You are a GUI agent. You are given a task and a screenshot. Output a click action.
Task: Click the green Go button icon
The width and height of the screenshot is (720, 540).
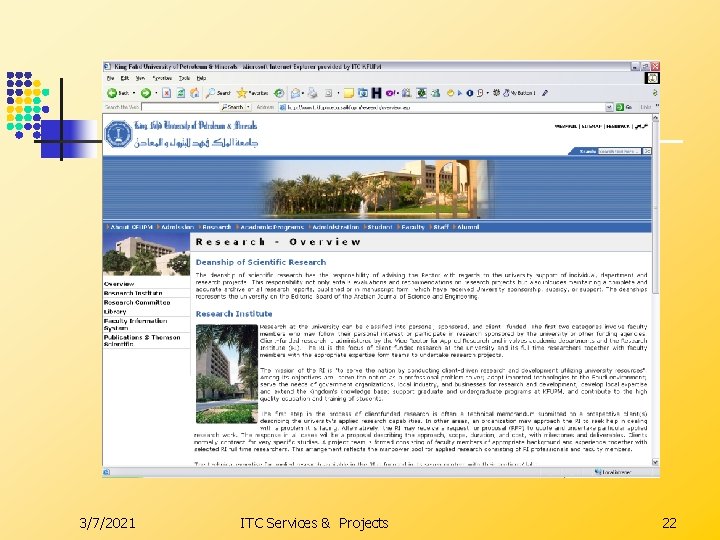[620, 107]
